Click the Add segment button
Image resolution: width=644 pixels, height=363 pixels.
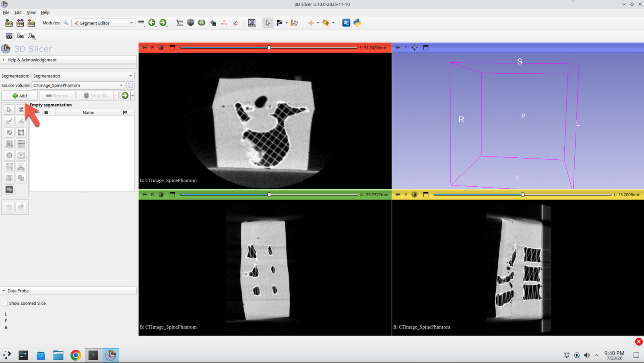coord(20,95)
